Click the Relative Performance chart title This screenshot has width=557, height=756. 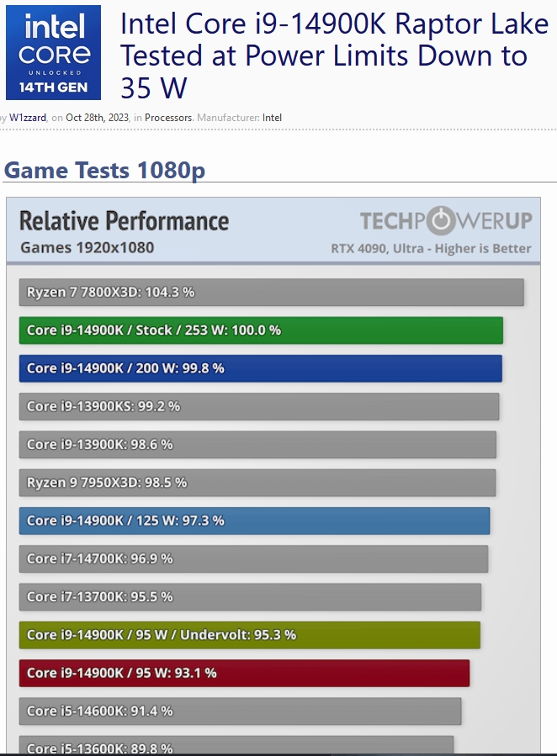[124, 221]
